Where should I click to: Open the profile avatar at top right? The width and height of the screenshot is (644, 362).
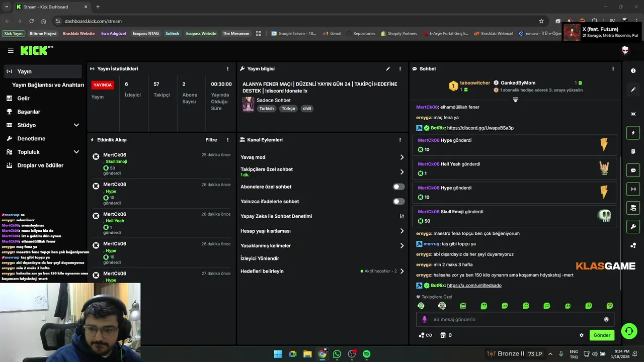pos(625,50)
